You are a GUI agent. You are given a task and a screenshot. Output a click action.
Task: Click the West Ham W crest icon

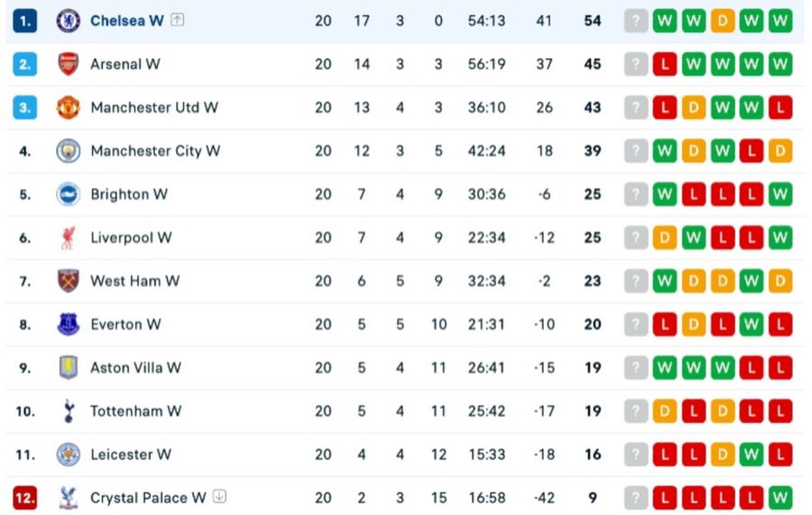point(69,280)
